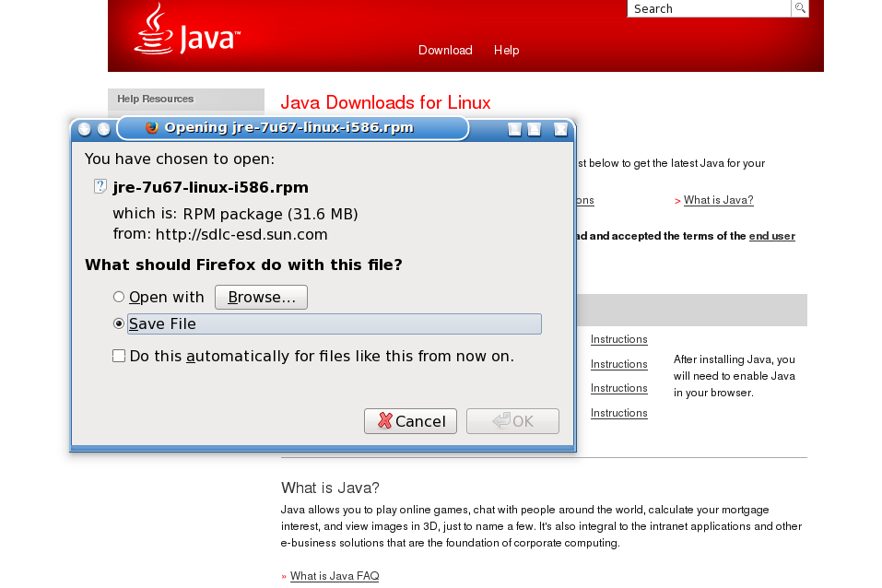
Task: Click the search magnifier icon
Action: (x=800, y=8)
